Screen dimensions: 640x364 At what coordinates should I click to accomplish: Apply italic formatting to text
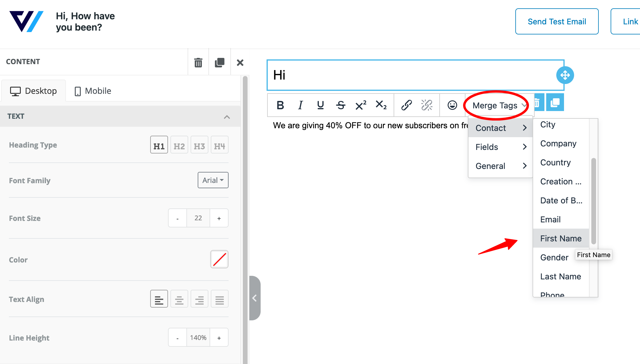(300, 105)
